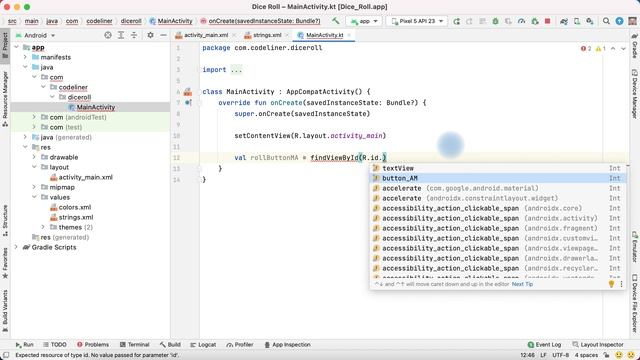640x360 pixels.
Task: Open the App Inspection tool window
Action: pos(287,344)
